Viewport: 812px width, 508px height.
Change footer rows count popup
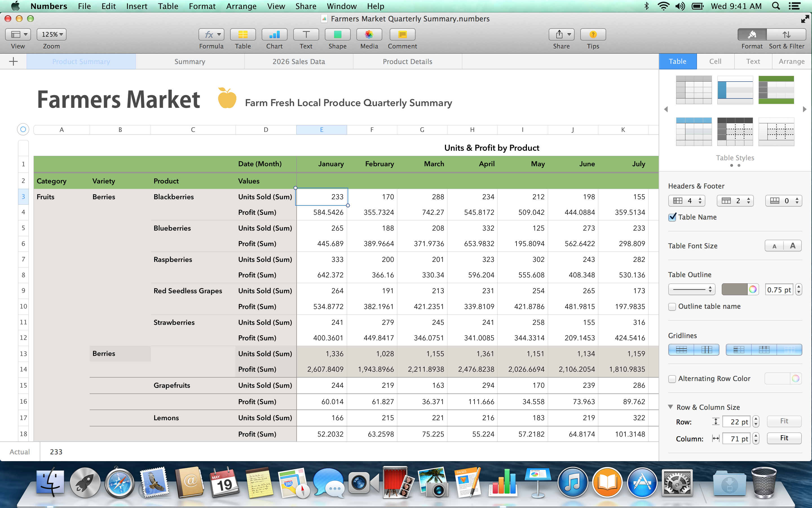(x=784, y=201)
